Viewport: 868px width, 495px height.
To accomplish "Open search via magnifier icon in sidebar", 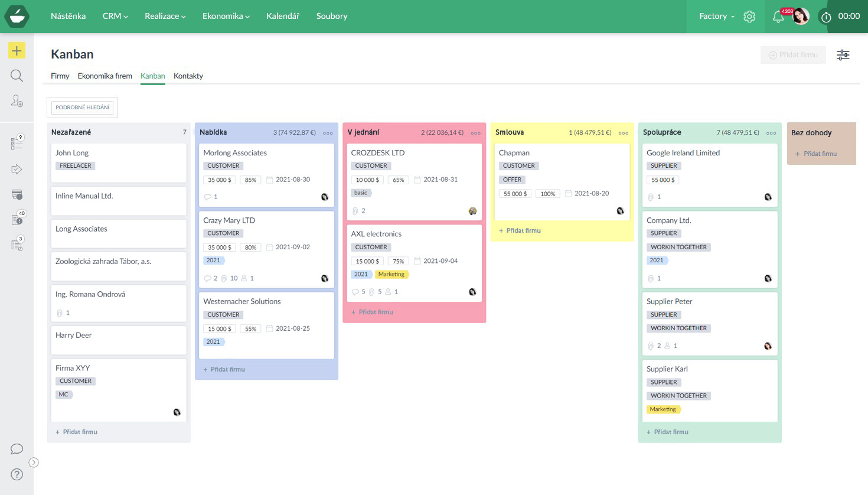I will click(x=17, y=76).
